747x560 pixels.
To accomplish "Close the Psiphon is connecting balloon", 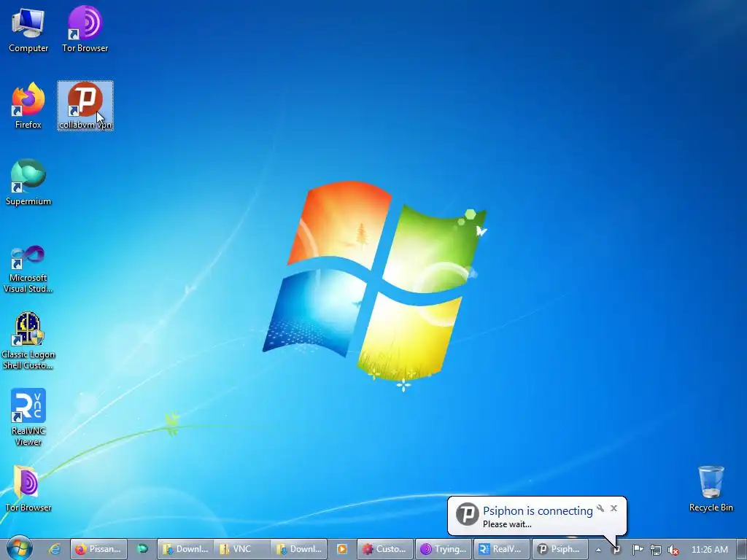I will pyautogui.click(x=614, y=508).
